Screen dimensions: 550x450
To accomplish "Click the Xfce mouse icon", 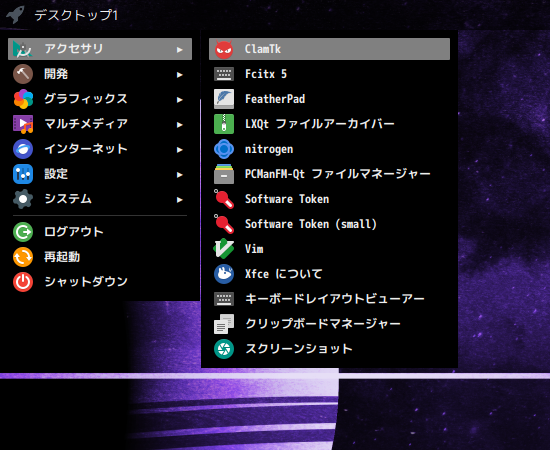I will tap(224, 274).
